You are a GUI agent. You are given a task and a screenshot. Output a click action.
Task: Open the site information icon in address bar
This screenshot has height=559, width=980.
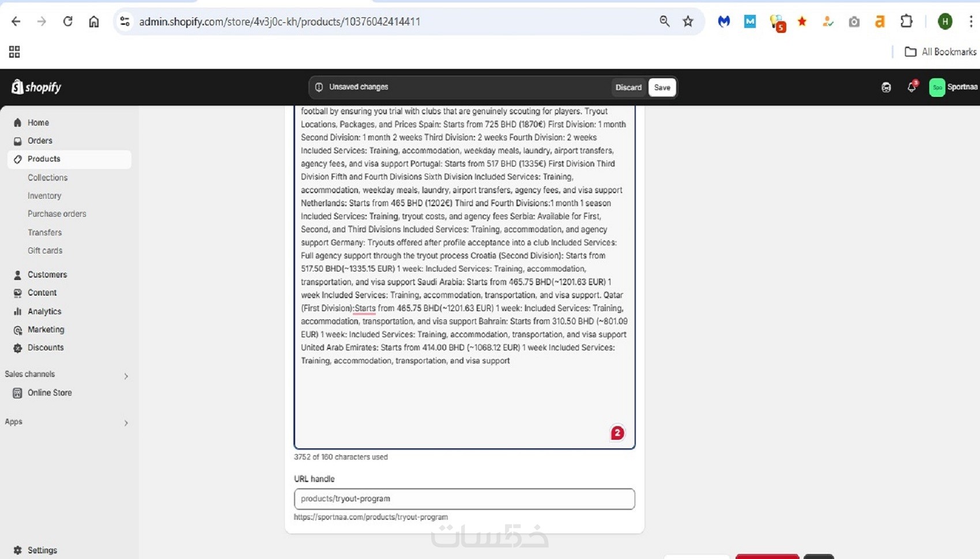(x=125, y=21)
